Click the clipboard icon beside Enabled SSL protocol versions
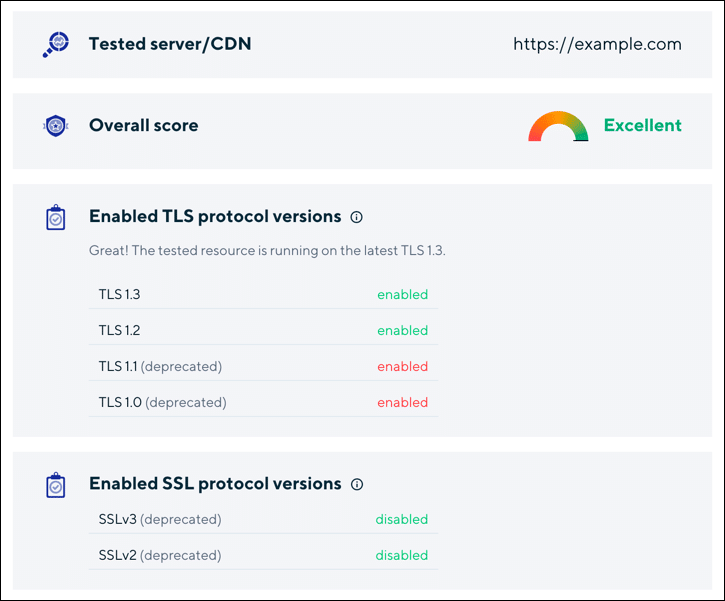This screenshot has width=725, height=601. tap(56, 485)
